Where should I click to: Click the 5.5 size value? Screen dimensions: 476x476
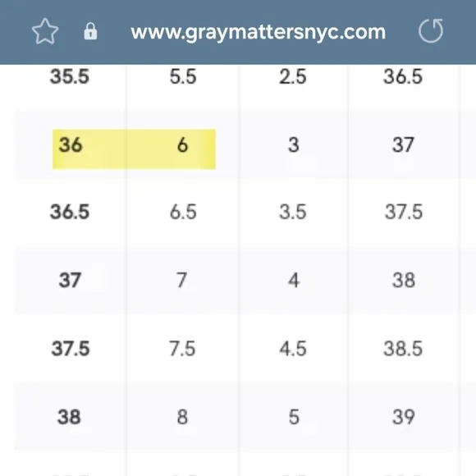(183, 76)
